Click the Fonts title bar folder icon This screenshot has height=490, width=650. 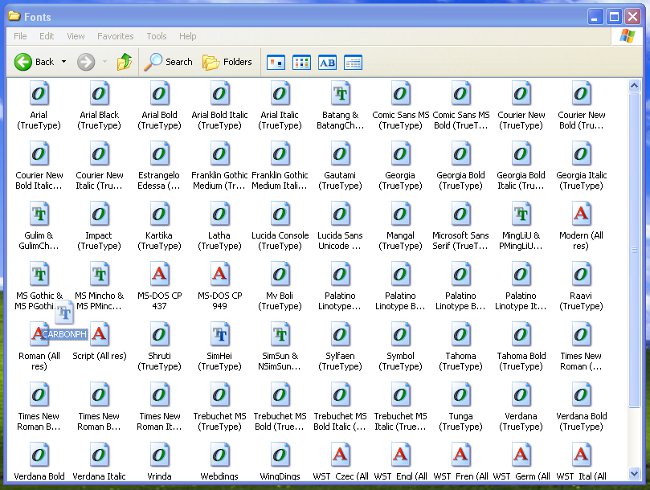tap(14, 16)
